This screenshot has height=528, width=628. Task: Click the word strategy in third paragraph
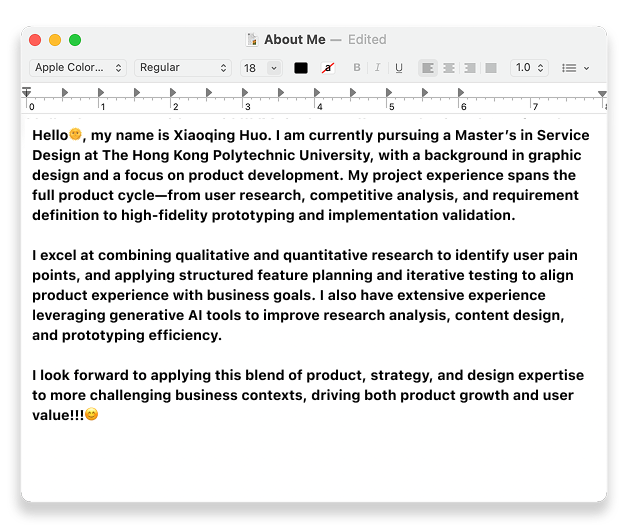tap(401, 375)
